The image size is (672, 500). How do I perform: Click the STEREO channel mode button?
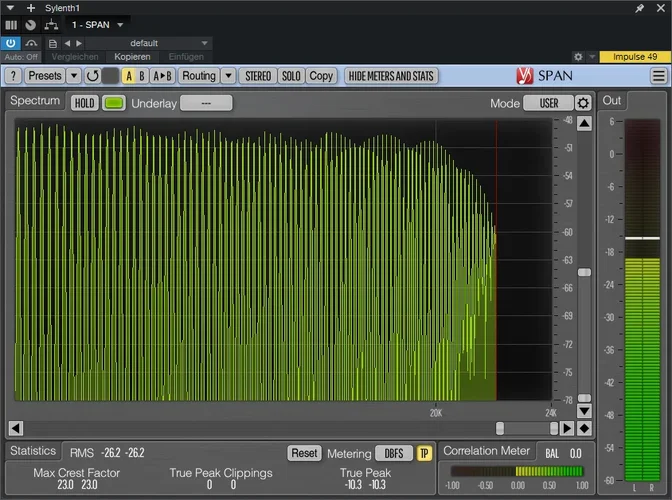tap(258, 76)
